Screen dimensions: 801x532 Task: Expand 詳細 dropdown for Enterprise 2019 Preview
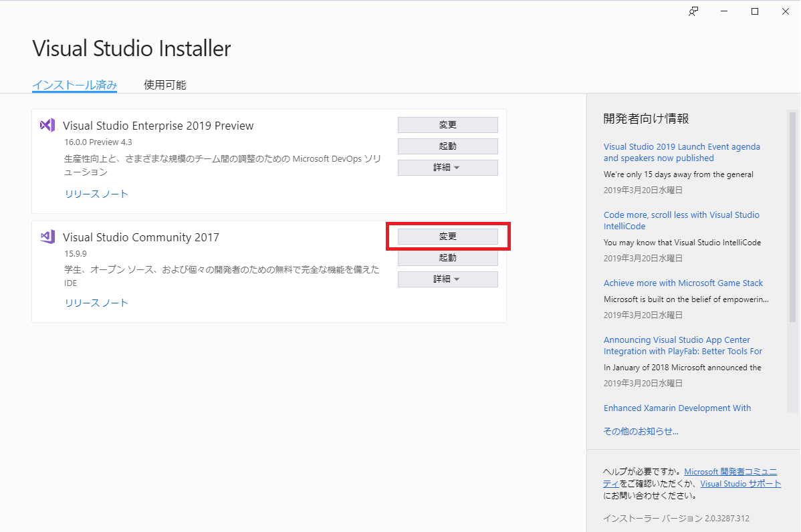447,168
